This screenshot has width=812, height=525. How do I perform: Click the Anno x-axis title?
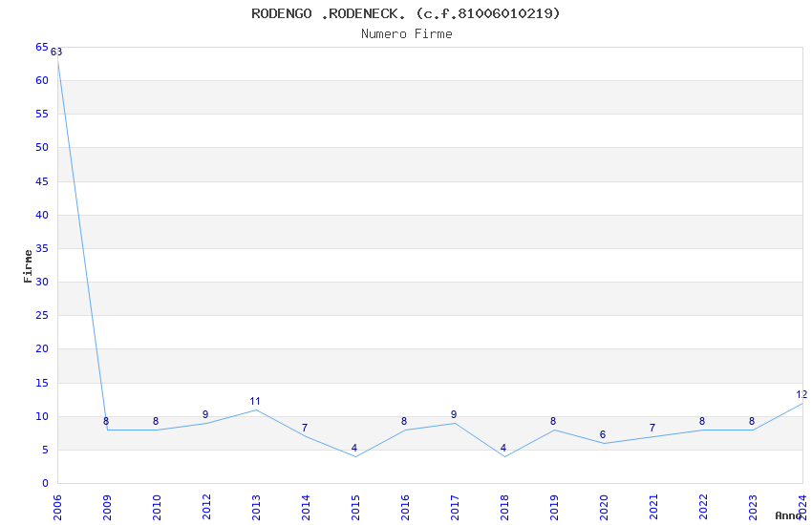788,515
